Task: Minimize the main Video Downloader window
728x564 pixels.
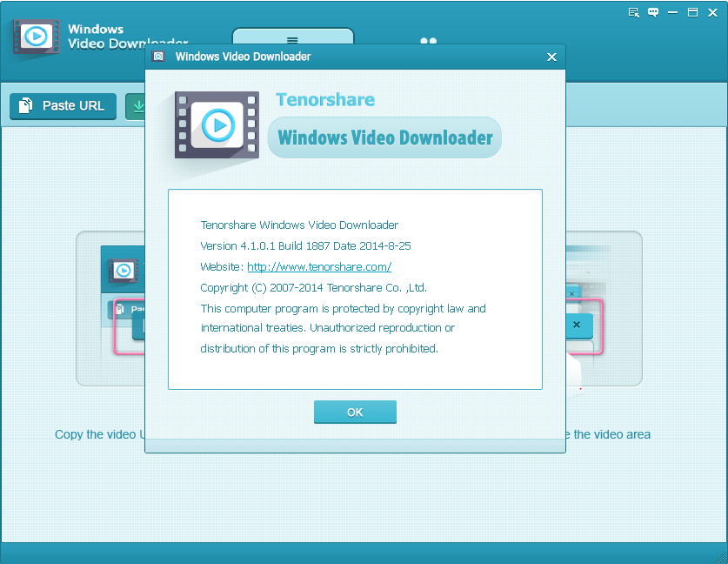Action: coord(672,12)
